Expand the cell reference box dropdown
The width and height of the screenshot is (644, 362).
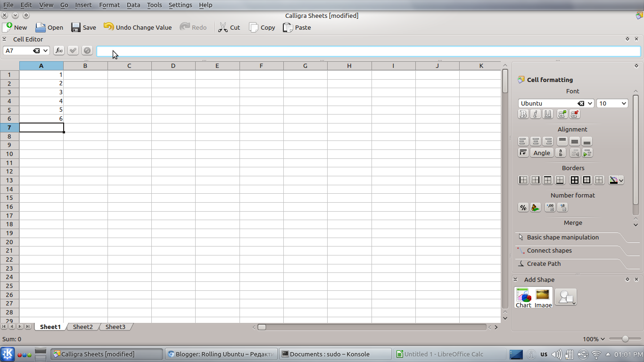(45, 50)
